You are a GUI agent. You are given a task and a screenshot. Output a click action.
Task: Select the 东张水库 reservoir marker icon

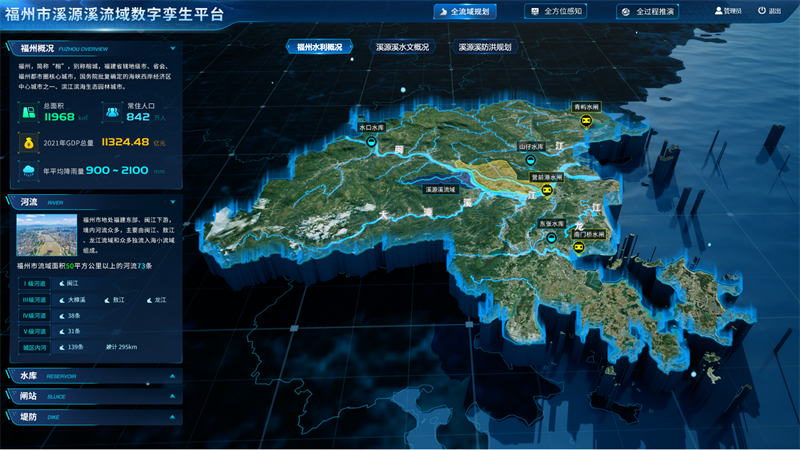551,238
